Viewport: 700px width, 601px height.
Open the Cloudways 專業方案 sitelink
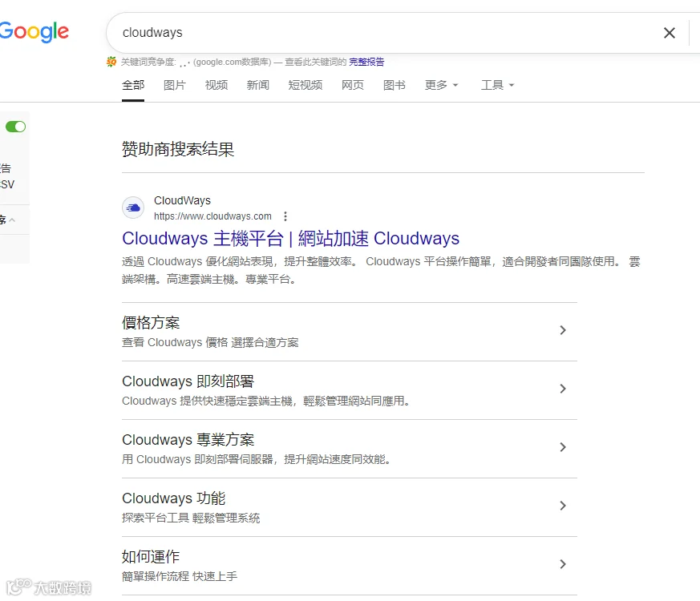coord(188,439)
